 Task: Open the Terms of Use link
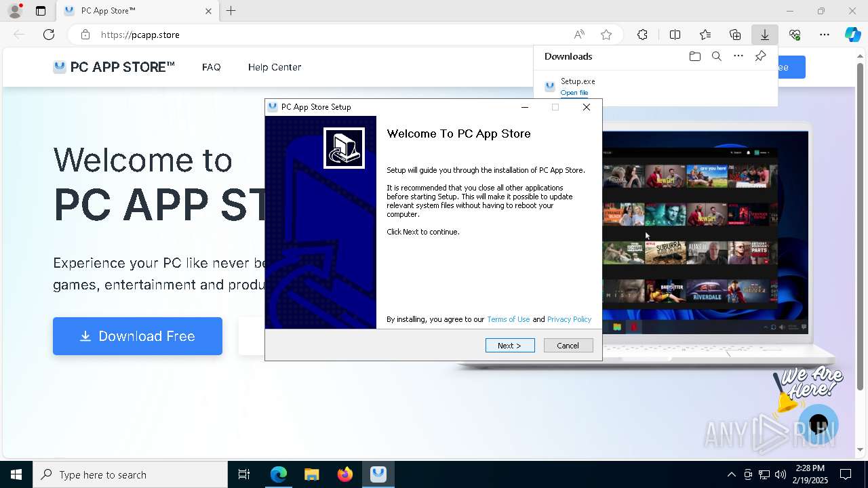tap(508, 319)
